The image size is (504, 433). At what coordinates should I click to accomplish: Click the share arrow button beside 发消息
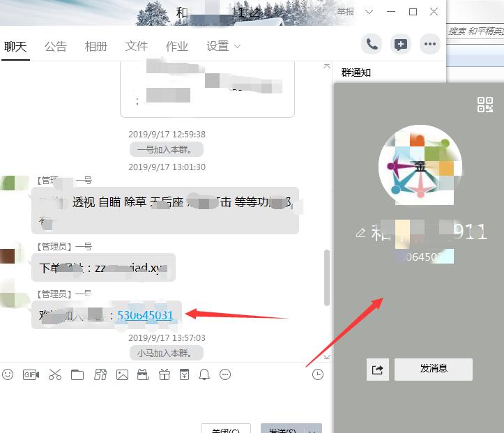point(378,370)
